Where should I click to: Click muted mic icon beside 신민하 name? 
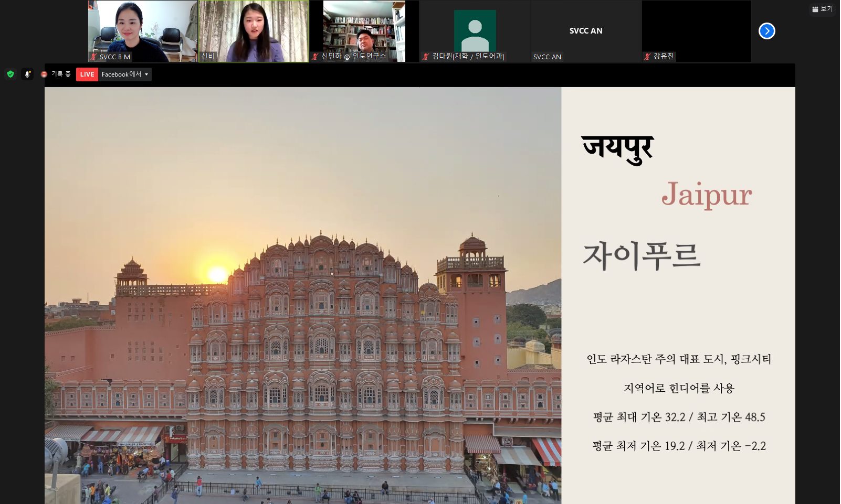[x=315, y=57]
